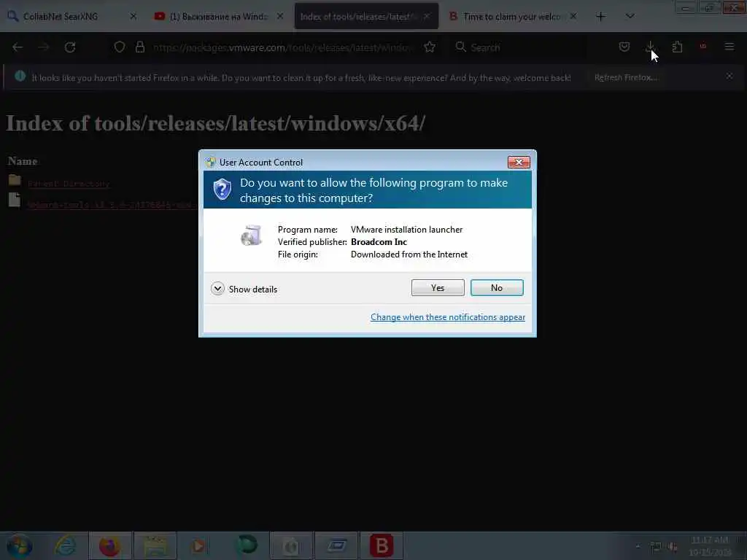Click the Firefox Search box
747x560 pixels.
pyautogui.click(x=519, y=47)
